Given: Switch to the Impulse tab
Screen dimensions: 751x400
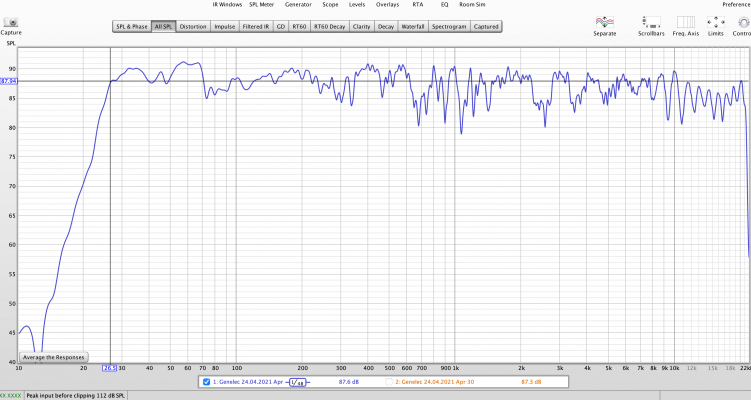Looking at the screenshot, I should point(225,27).
